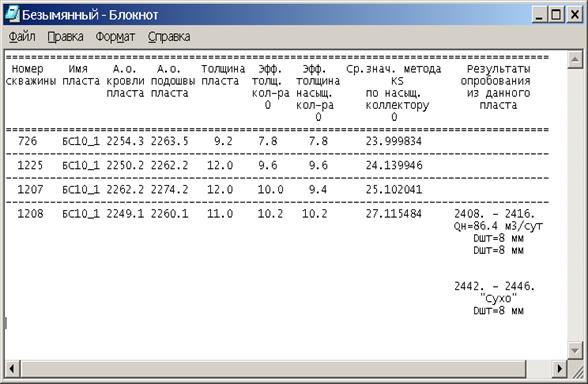Click well number 1208

30,214
